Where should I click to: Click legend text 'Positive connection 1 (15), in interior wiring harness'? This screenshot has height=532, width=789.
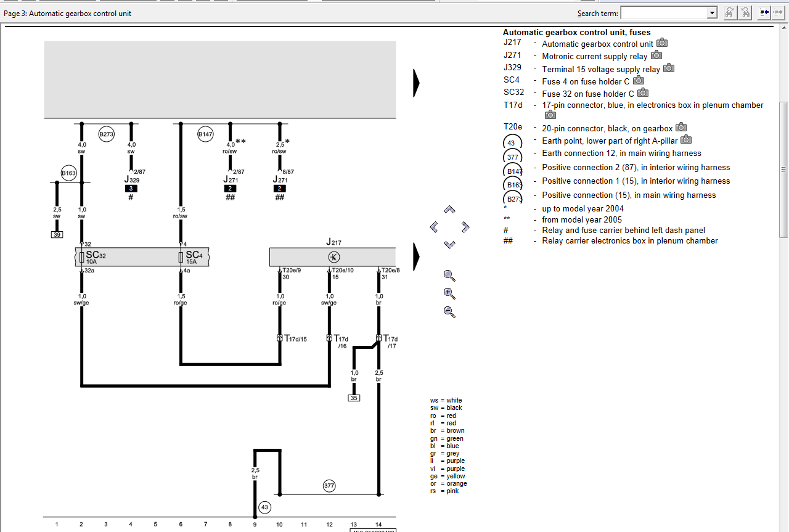(636, 181)
